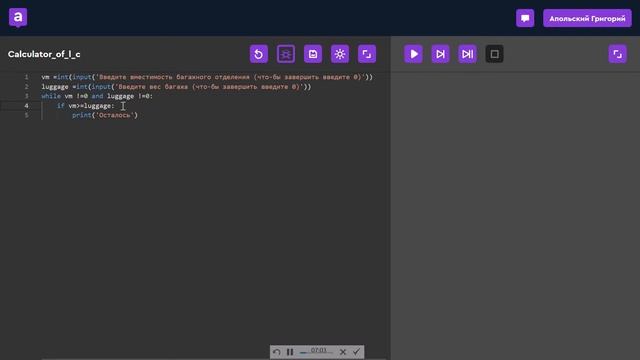The height and width of the screenshot is (360, 640).
Task: Stop program execution
Action: [494, 54]
